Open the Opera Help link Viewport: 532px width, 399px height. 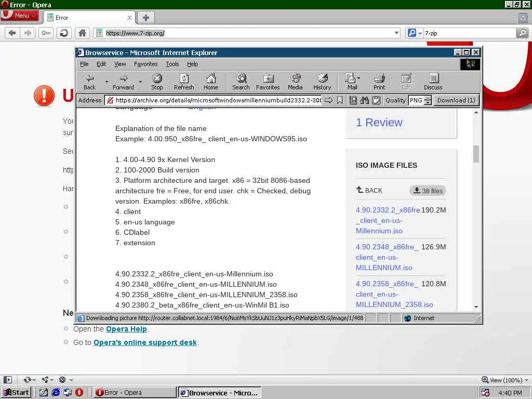126,329
